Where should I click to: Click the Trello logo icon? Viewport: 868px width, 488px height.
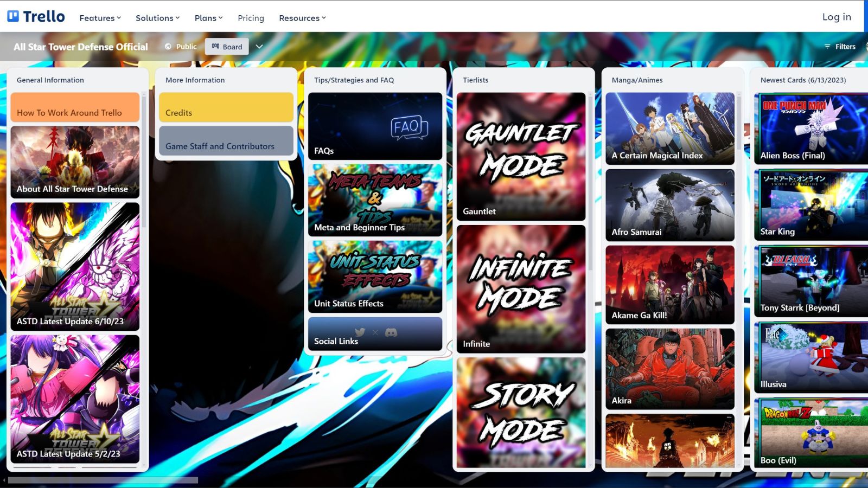13,16
